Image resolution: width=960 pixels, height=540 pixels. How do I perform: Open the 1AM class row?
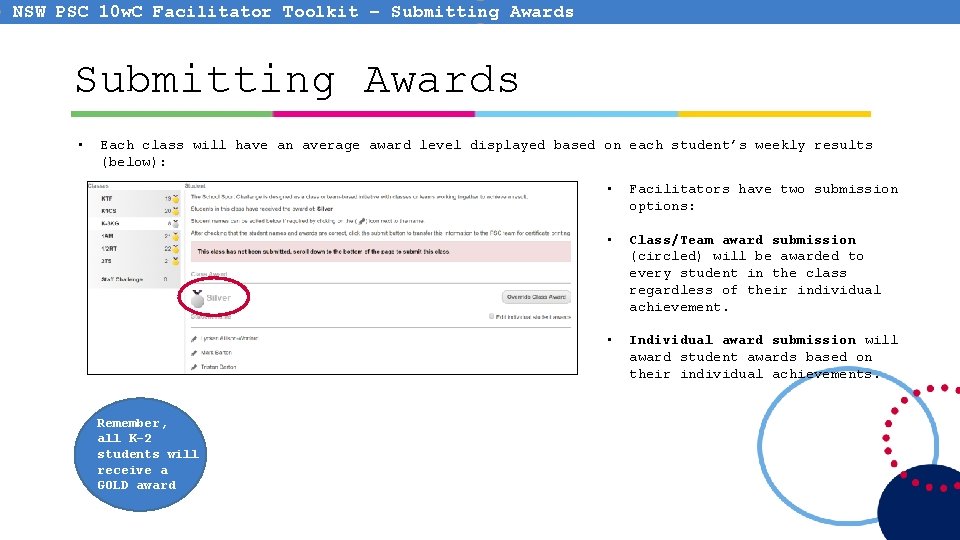pyautogui.click(x=136, y=236)
